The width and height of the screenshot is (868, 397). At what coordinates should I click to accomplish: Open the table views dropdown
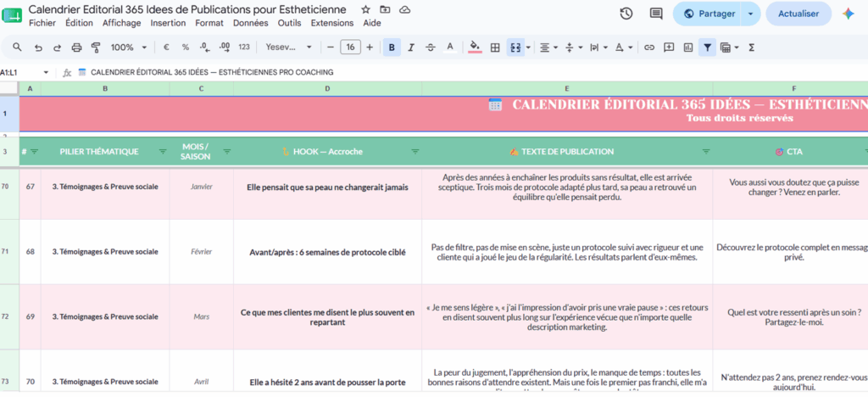[730, 48]
